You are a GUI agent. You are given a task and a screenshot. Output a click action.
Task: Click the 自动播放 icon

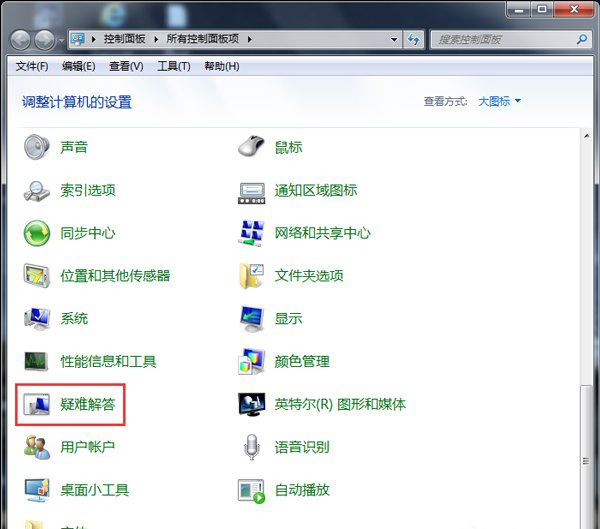pyautogui.click(x=251, y=491)
